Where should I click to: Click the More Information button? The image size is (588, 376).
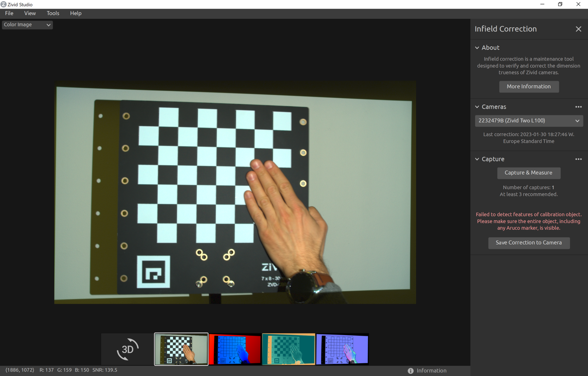point(529,86)
